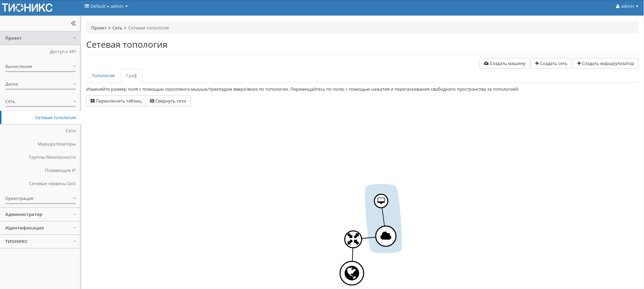Open the Default • admin project dropdown

pyautogui.click(x=106, y=6)
